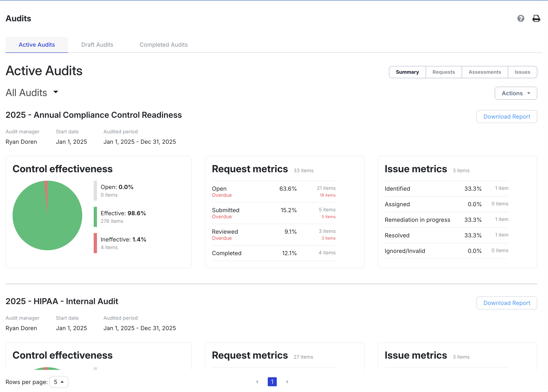Switch view to Issues
Viewport: 548px width, 392px height.
(x=522, y=72)
